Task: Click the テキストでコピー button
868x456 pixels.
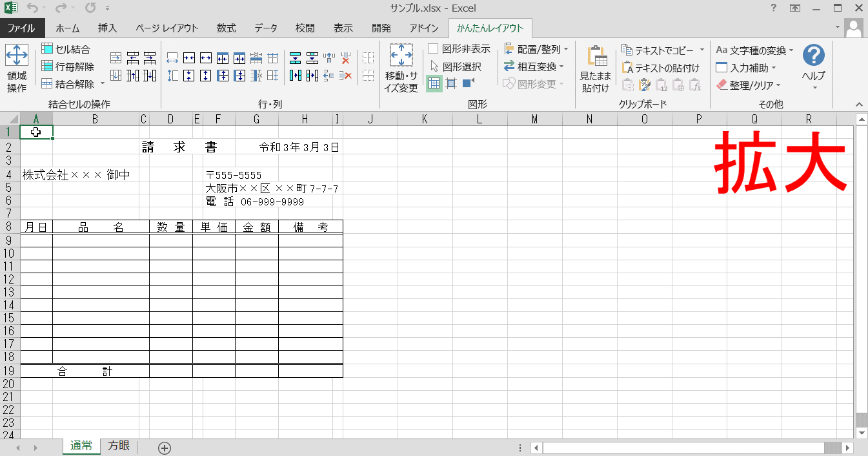Action: (658, 50)
